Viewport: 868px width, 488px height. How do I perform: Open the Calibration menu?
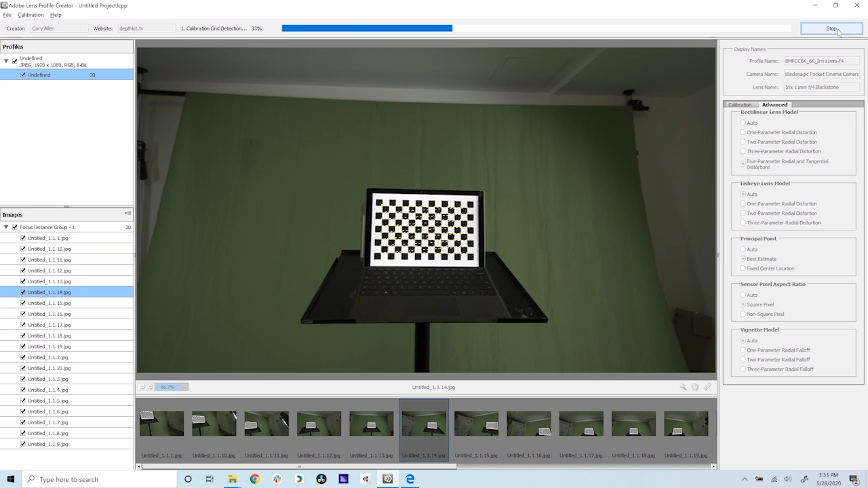[30, 14]
